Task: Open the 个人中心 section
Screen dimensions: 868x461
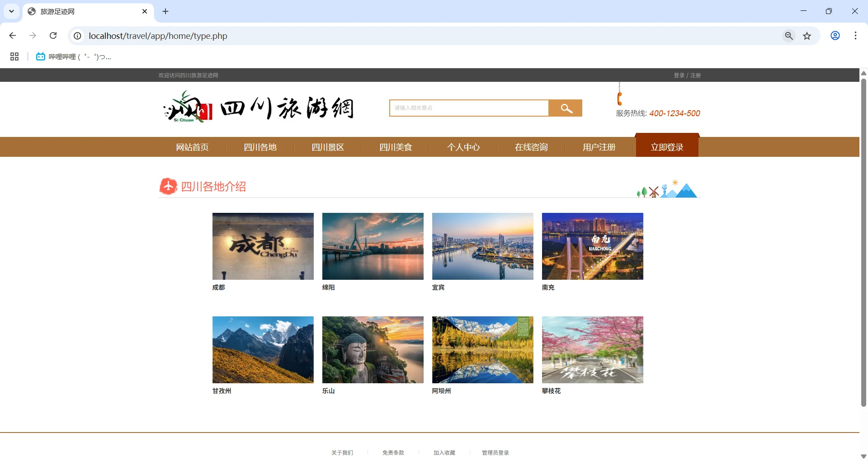Action: click(x=463, y=147)
